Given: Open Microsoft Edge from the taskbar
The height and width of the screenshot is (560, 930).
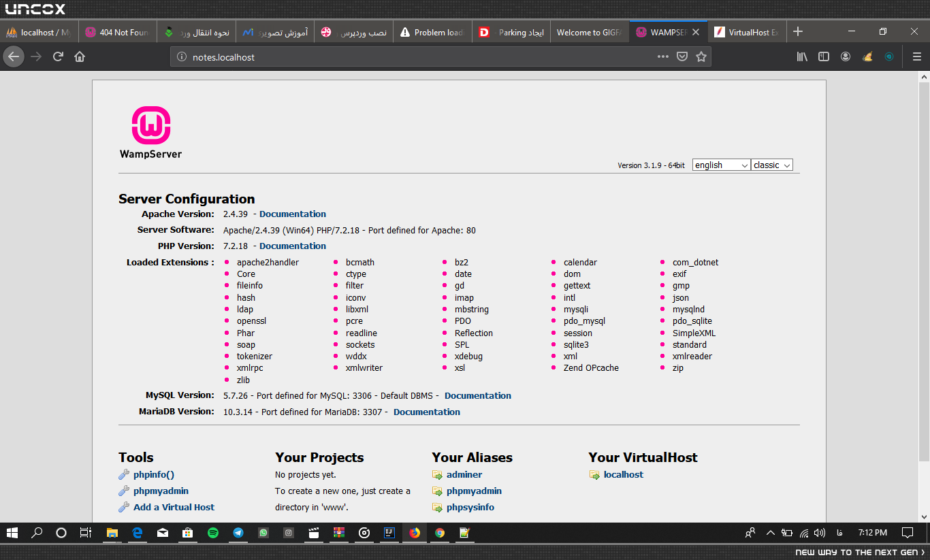Looking at the screenshot, I should (x=138, y=533).
